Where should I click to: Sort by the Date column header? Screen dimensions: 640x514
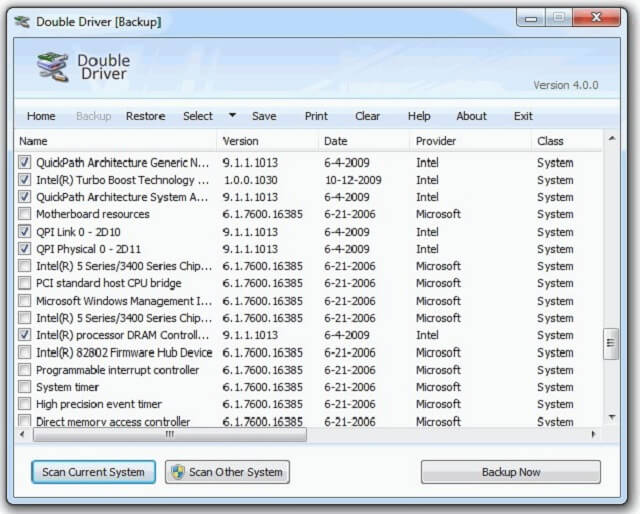[364, 141]
